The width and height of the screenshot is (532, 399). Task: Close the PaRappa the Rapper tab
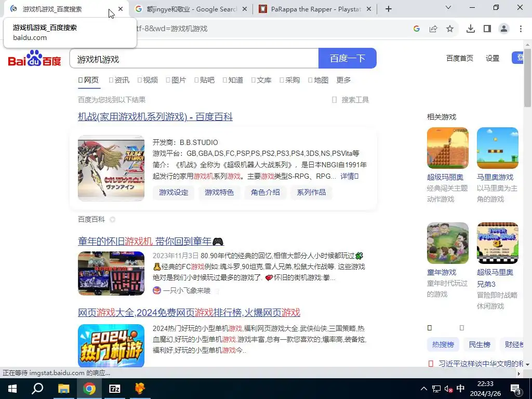coord(369,9)
